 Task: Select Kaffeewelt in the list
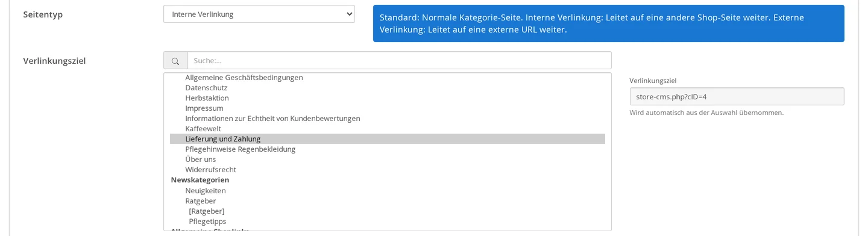pyautogui.click(x=387, y=129)
